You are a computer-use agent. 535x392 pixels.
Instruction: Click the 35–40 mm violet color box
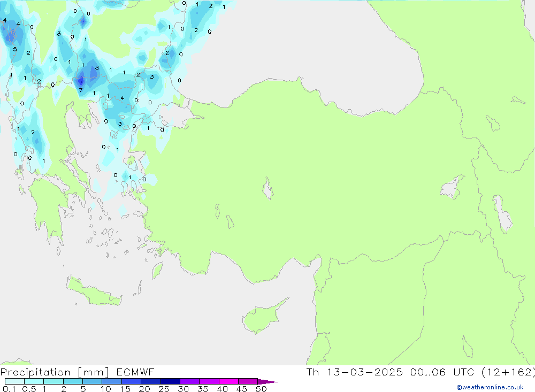pyautogui.click(x=209, y=381)
